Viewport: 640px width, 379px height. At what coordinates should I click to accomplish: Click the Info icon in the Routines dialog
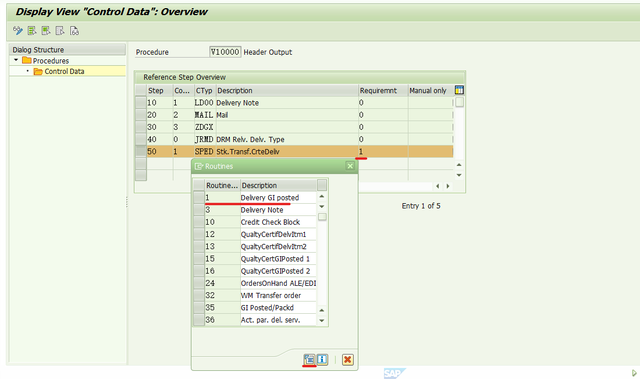coord(322,359)
